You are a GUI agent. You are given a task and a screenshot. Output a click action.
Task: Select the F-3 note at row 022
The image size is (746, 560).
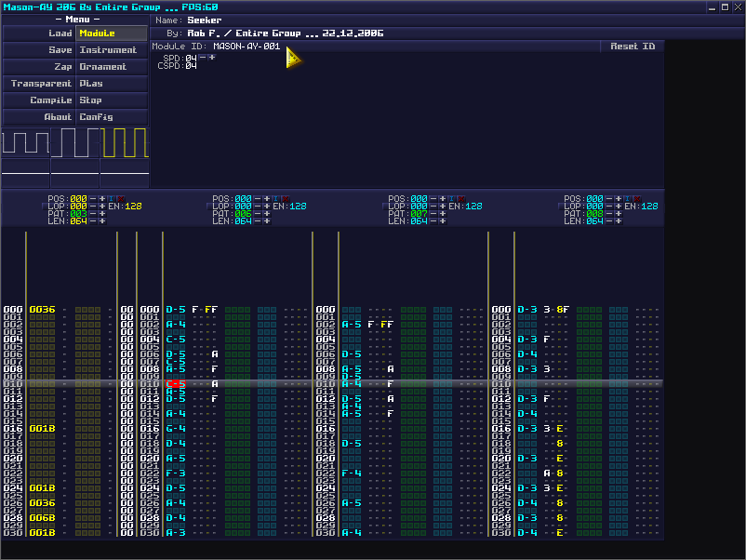[176, 473]
